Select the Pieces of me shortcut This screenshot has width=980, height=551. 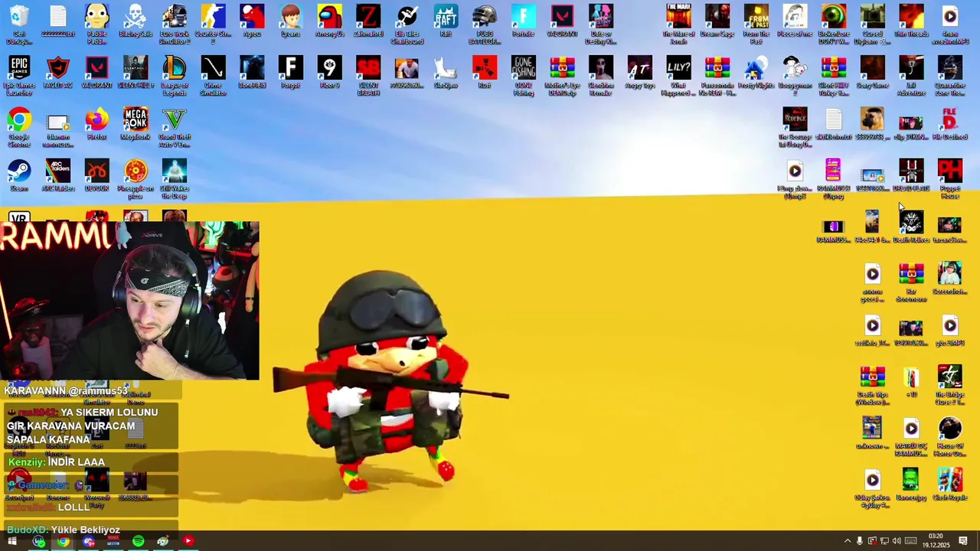pyautogui.click(x=795, y=21)
